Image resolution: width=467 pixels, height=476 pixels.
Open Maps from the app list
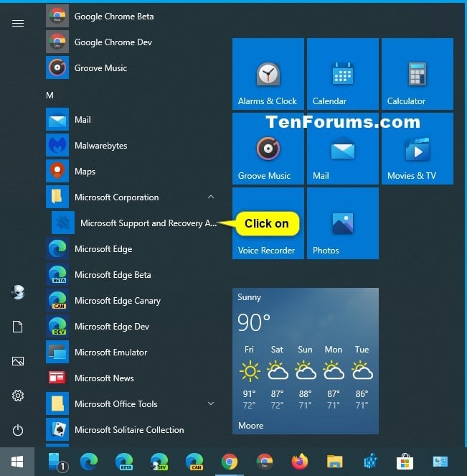pos(132,171)
